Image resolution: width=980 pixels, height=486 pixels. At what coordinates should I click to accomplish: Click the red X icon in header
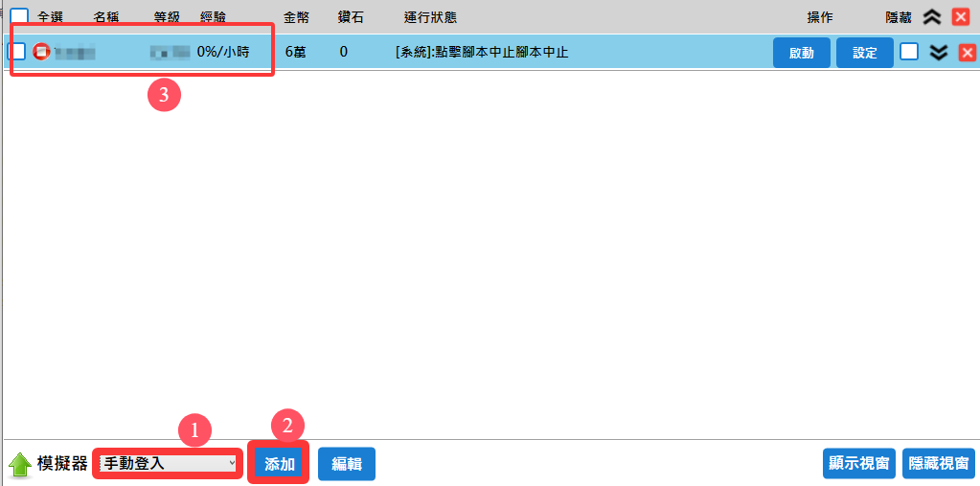961,16
